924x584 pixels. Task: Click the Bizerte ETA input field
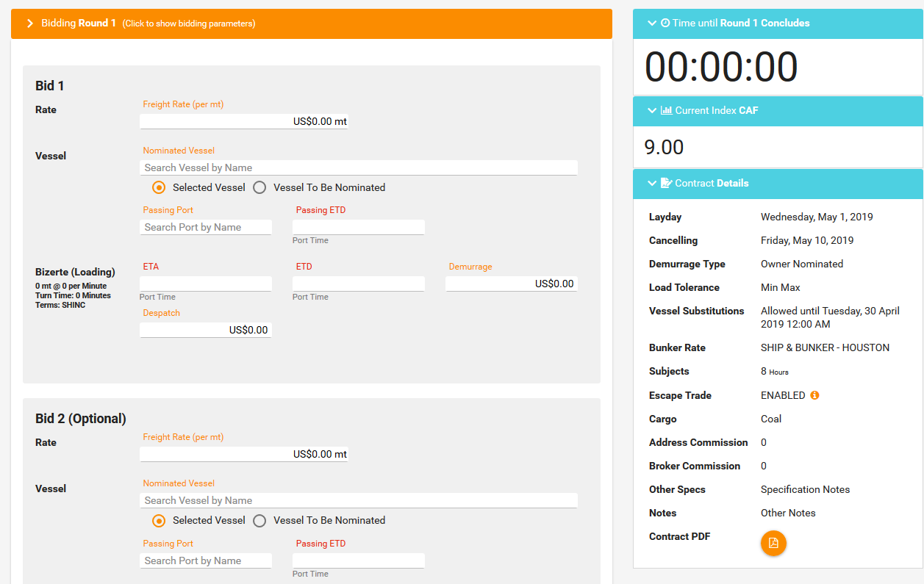[x=205, y=284]
